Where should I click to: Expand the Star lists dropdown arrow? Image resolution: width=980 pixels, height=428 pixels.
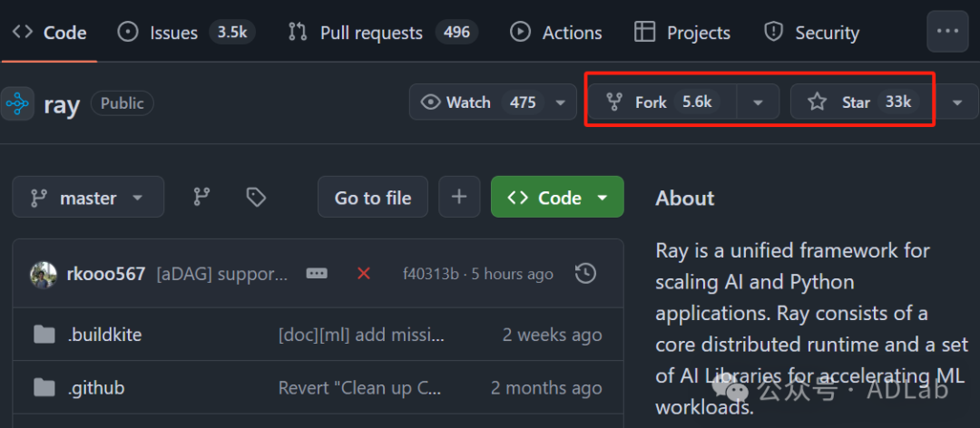[957, 102]
